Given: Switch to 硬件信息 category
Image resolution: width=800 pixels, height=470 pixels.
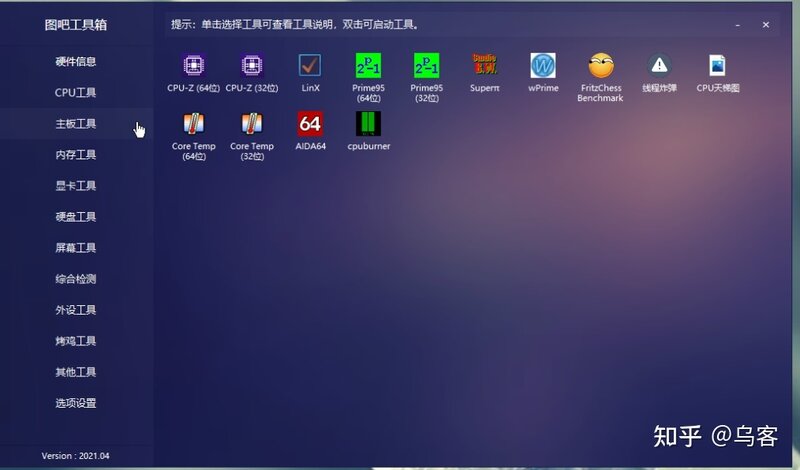Looking at the screenshot, I should click(x=76, y=62).
